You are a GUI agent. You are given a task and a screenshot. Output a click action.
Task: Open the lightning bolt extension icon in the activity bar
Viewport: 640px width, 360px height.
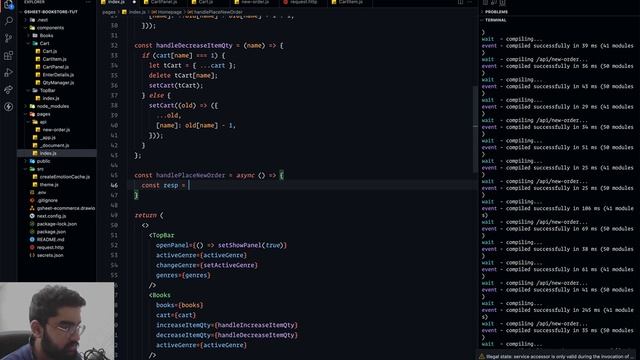pyautogui.click(x=9, y=107)
